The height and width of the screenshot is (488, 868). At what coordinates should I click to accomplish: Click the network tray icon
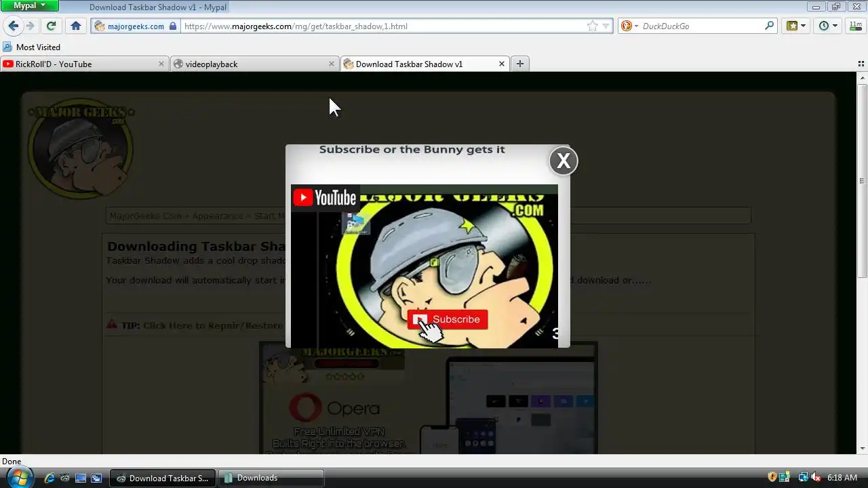click(803, 477)
